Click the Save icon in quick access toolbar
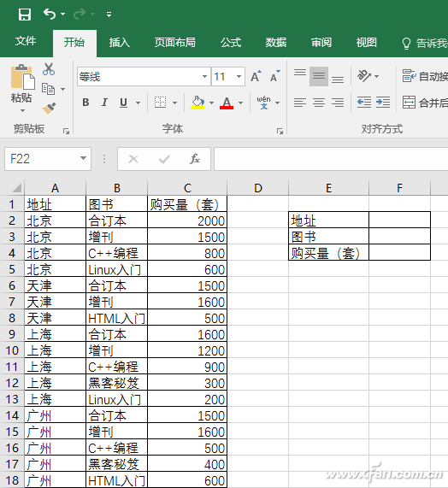448x488 pixels. [25, 15]
